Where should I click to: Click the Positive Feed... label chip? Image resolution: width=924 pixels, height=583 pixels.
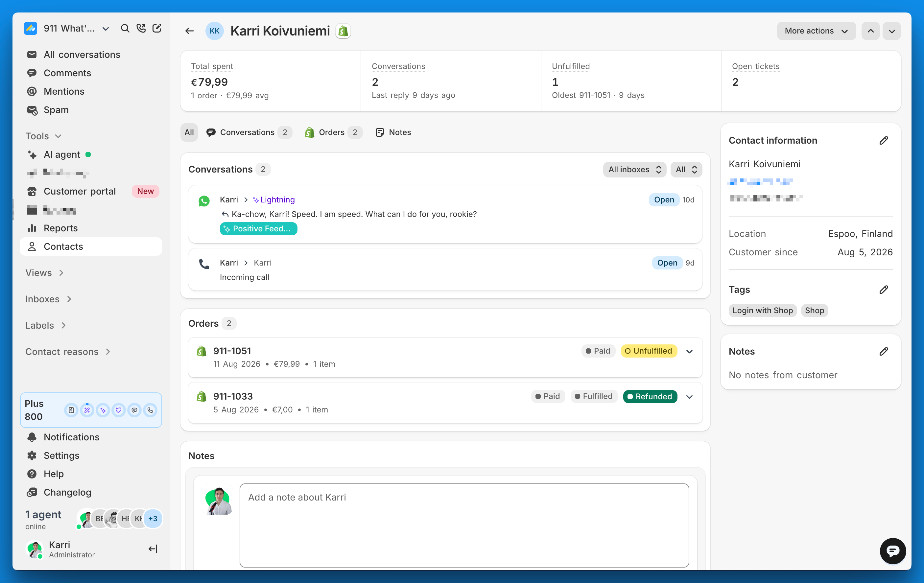[258, 229]
